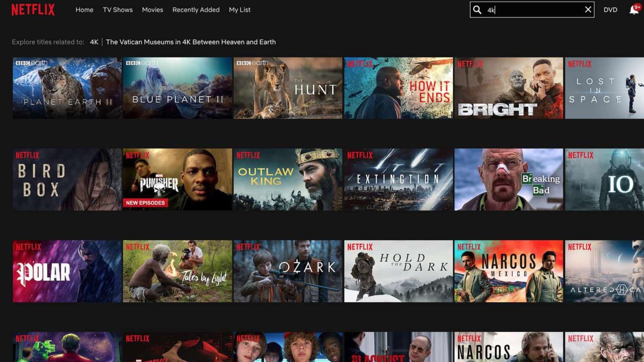Open the Extinction thumbnail
The height and width of the screenshot is (362, 644).
tap(398, 179)
